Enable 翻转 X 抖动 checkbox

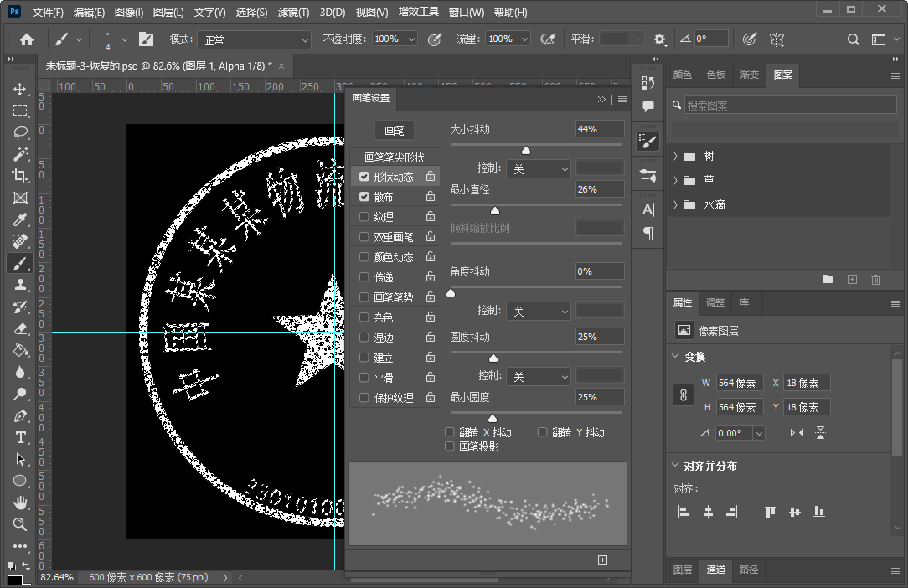(x=449, y=432)
